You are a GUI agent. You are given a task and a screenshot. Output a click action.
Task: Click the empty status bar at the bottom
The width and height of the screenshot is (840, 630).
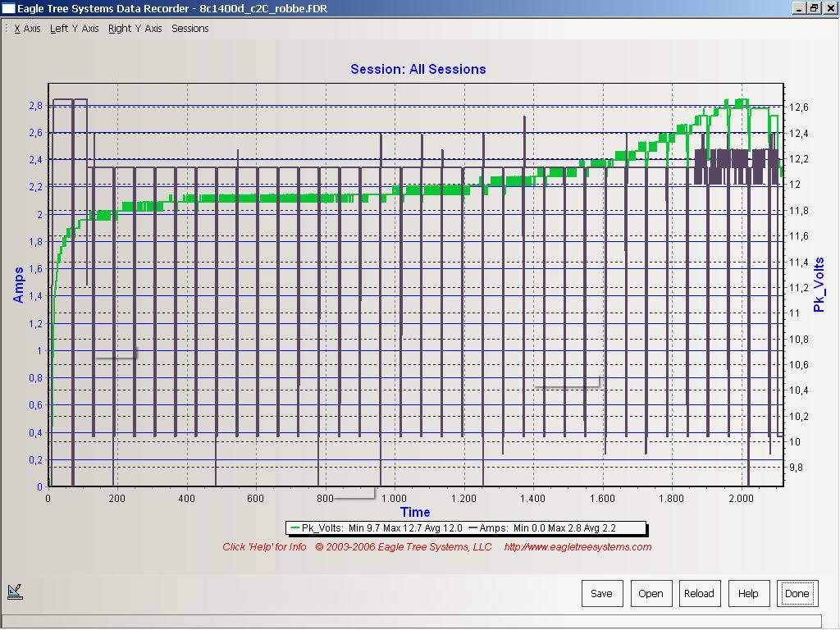click(410, 621)
